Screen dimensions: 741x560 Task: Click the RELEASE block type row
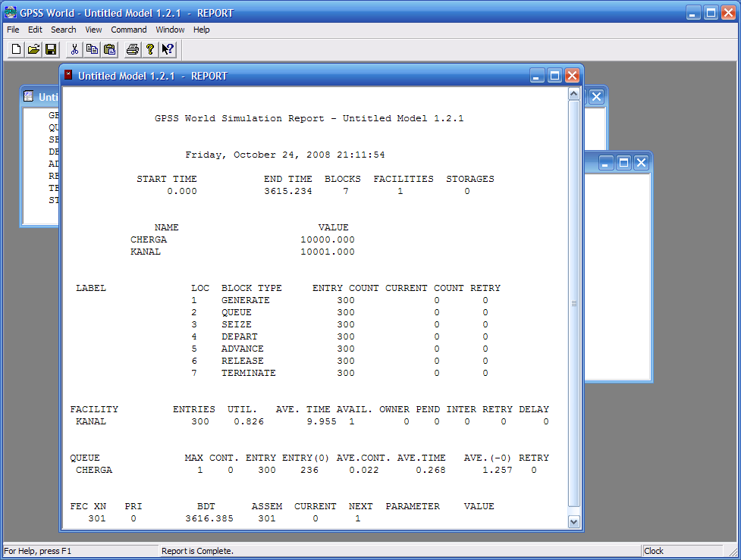tap(243, 361)
